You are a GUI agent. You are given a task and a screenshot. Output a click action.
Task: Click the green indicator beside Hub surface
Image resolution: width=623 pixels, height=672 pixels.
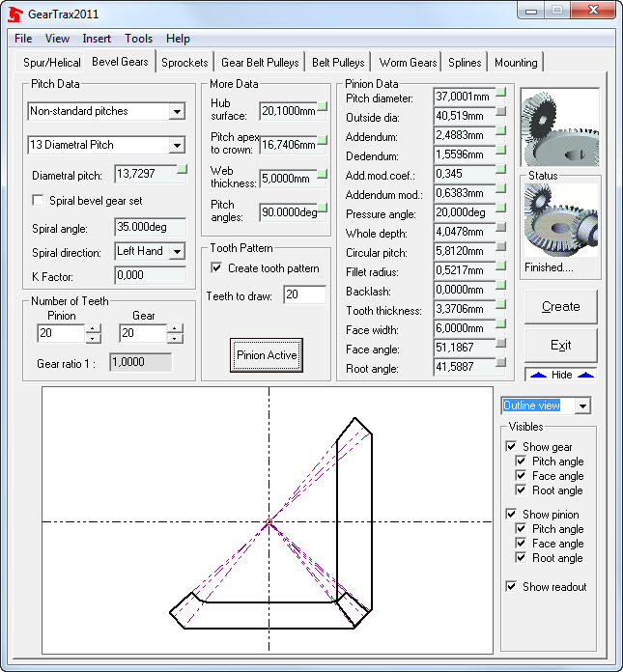[x=322, y=106]
